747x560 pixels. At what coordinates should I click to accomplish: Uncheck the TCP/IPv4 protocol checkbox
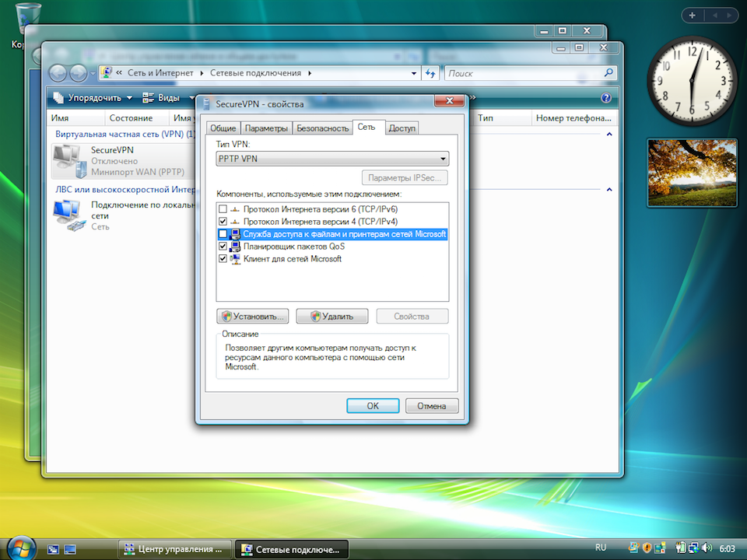(x=223, y=222)
